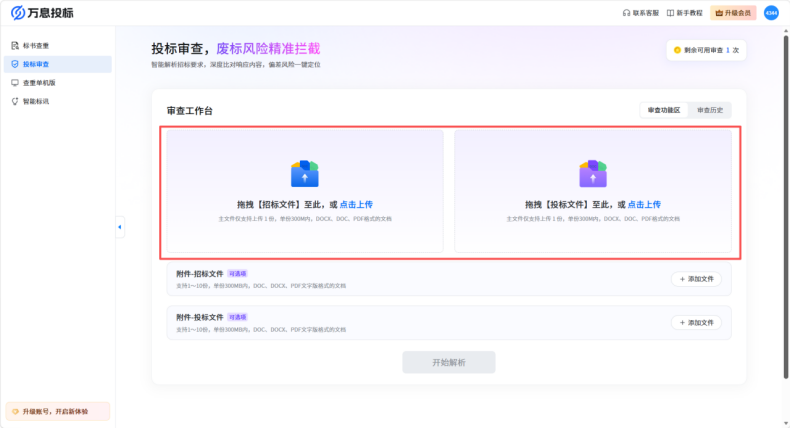Click the 可选项 tag beside 附件-投标文件

237,317
